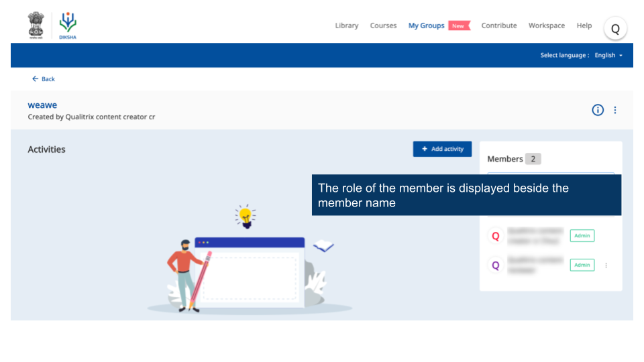
Task: Click the first member's Admin badge
Action: pos(582,236)
